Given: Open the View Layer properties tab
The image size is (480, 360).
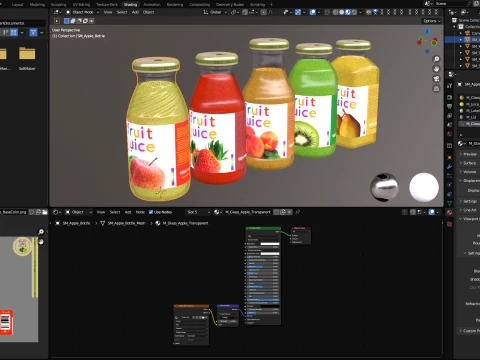Looking at the screenshot, I should pos(449,116).
